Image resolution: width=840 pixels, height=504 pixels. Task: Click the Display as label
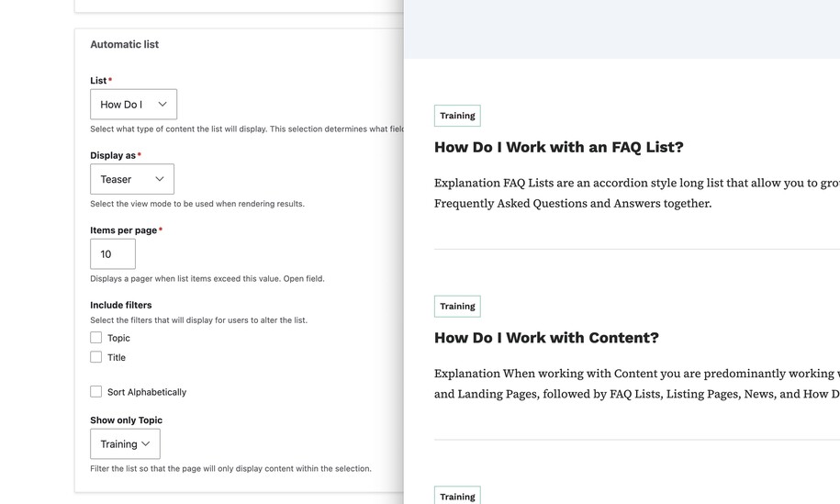[x=113, y=155]
